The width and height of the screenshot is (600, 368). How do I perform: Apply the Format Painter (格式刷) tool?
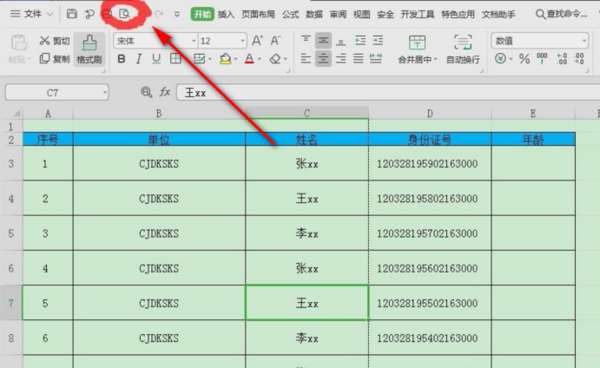click(89, 49)
